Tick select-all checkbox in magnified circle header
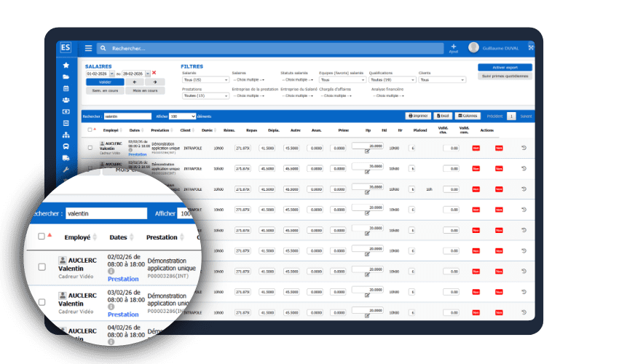 click(42, 237)
